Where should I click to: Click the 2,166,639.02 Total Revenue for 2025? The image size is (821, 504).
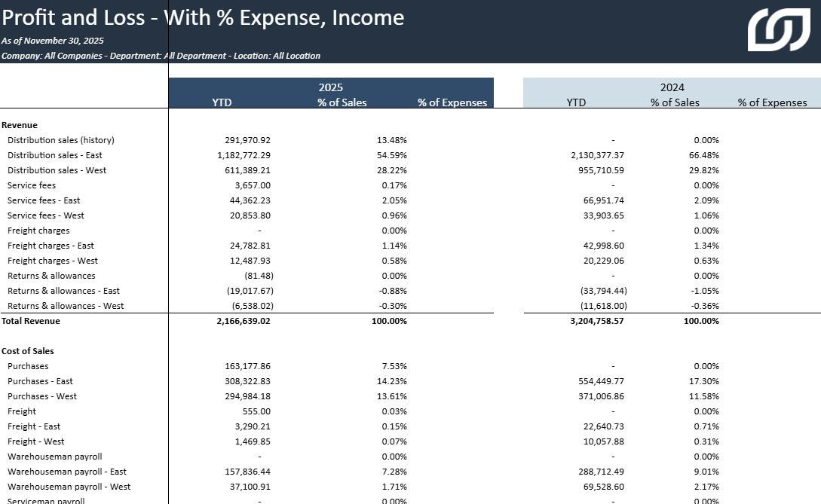(x=244, y=322)
